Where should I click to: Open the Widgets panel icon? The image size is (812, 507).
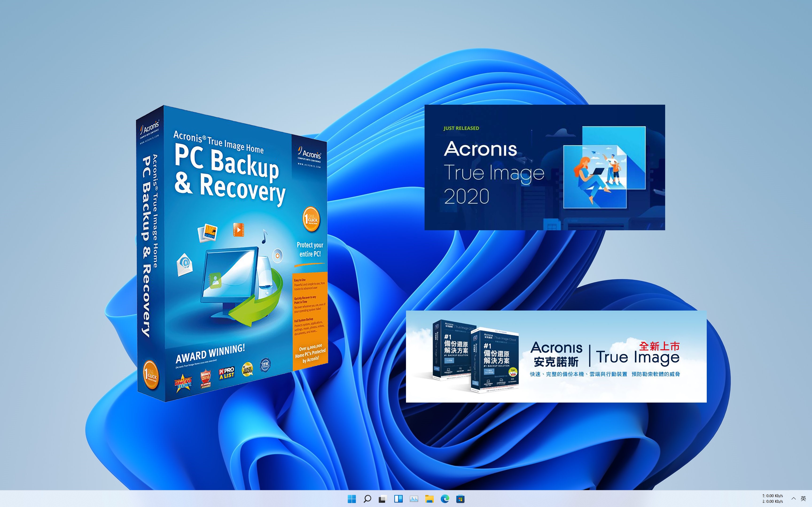point(398,499)
